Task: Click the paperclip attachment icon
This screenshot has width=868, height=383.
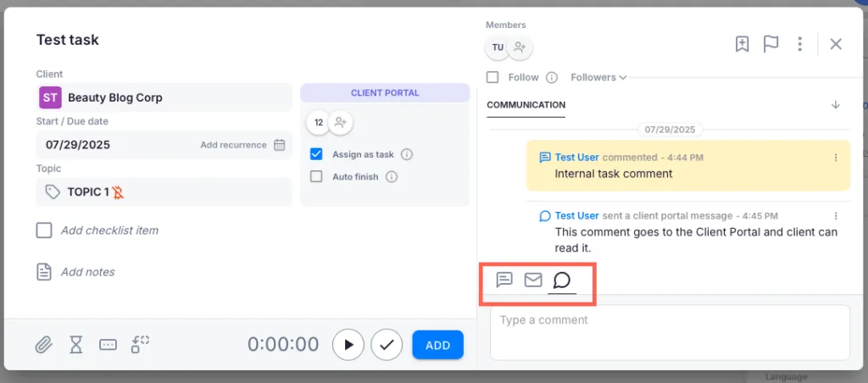Action: tap(44, 344)
